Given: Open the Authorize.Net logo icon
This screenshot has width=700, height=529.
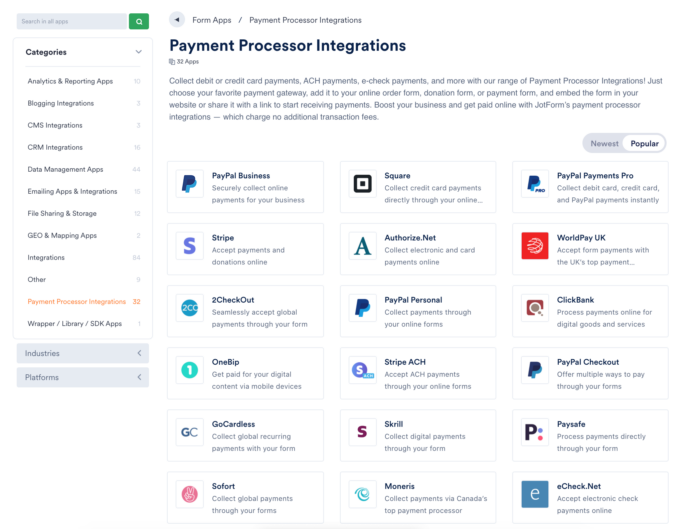Looking at the screenshot, I should (362, 246).
